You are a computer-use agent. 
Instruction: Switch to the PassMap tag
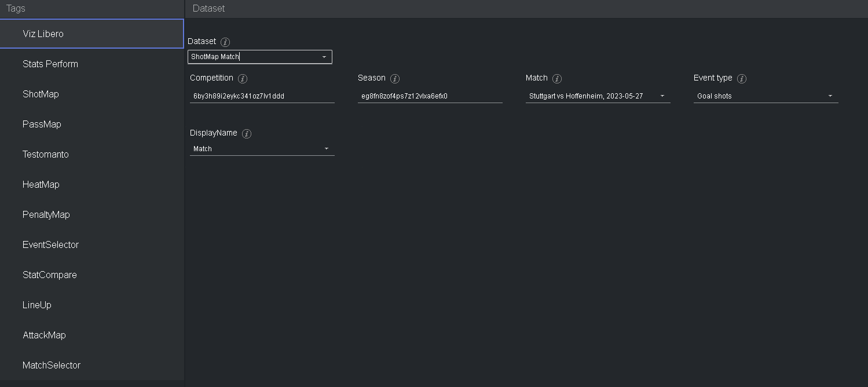coord(42,124)
